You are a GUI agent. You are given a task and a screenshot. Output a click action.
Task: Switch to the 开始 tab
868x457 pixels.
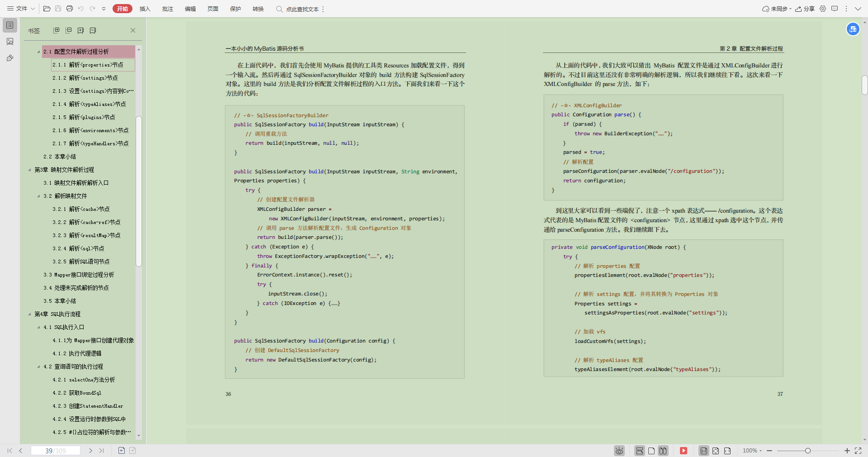tap(123, 9)
